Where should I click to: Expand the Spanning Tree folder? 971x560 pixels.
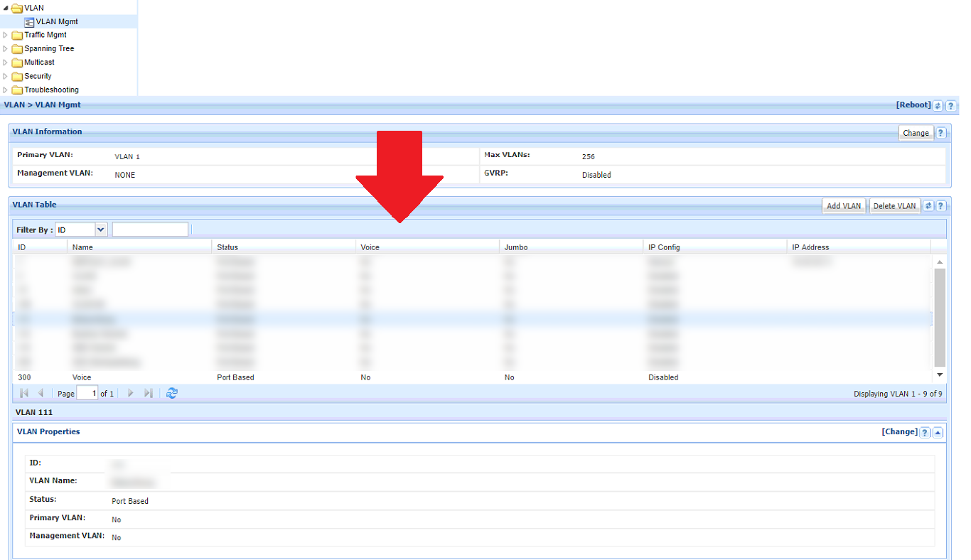point(6,48)
